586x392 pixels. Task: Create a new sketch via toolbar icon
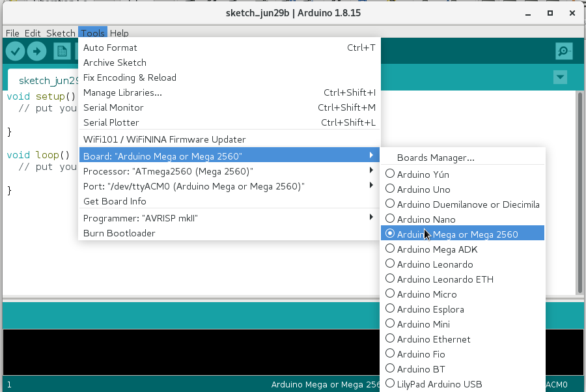point(62,51)
